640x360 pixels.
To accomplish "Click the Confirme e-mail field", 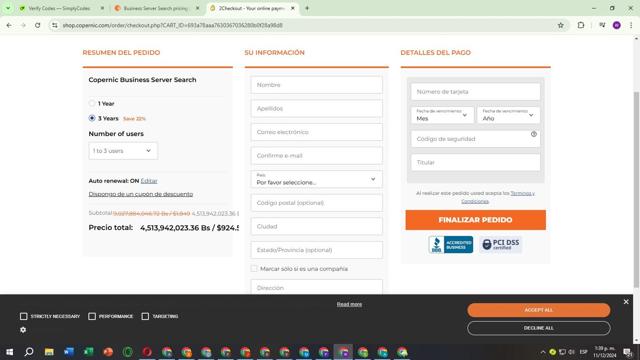I will [317, 156].
